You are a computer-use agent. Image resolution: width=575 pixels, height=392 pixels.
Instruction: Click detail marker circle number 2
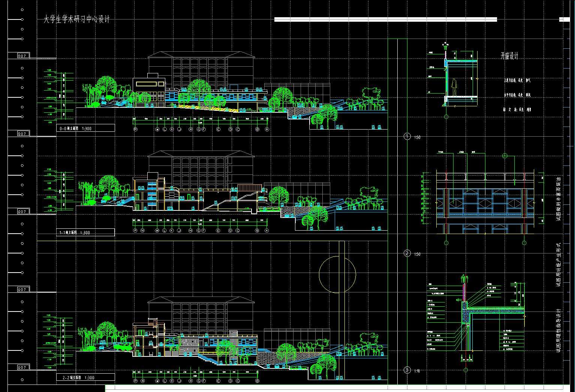point(407,254)
